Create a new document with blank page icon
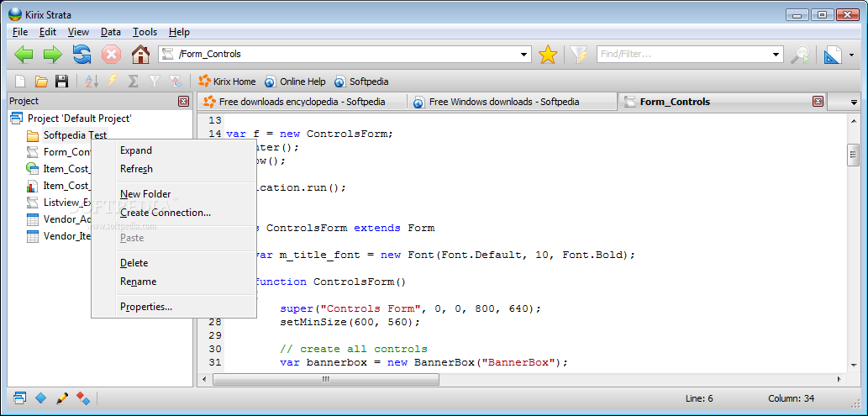868x416 pixels. pos(20,82)
